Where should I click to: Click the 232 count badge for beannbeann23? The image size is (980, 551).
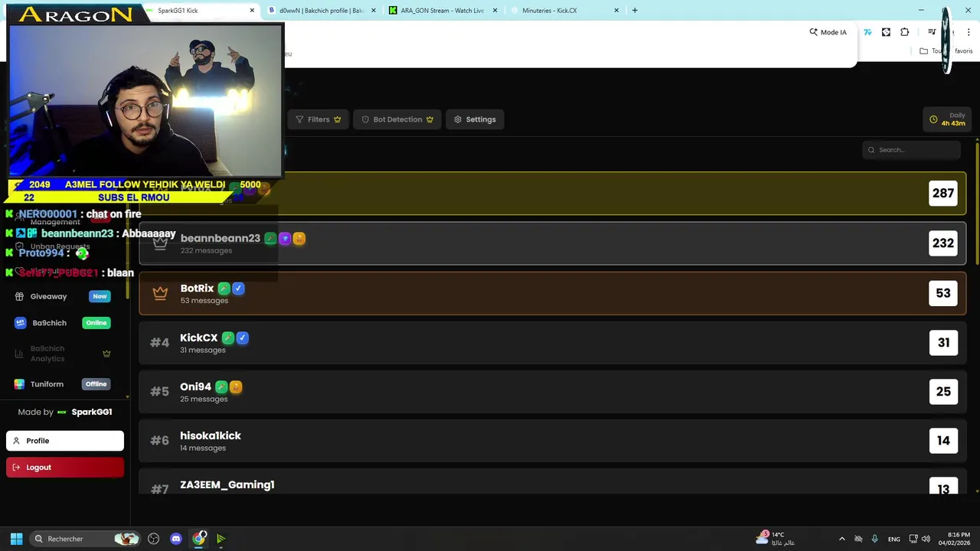[943, 243]
